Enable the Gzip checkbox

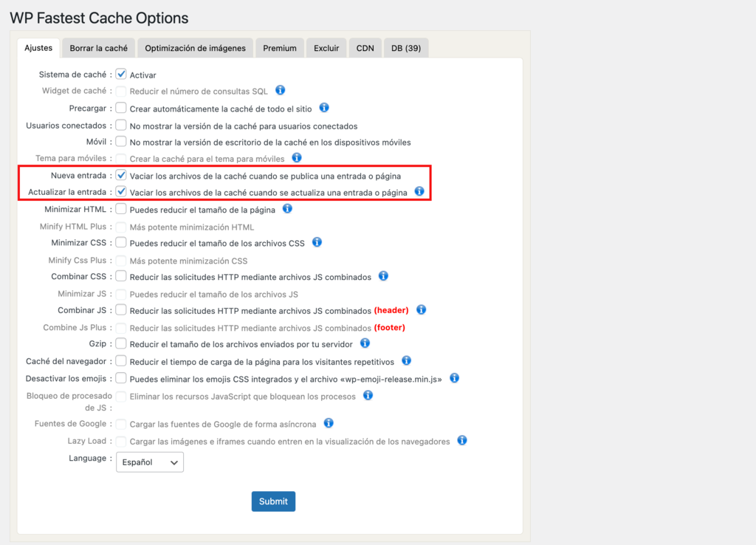tap(121, 343)
